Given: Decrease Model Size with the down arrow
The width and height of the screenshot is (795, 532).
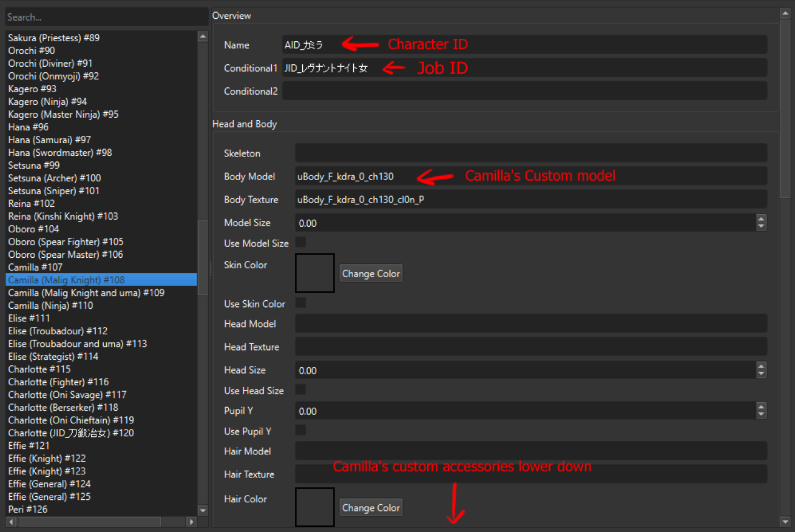Looking at the screenshot, I should pos(762,227).
